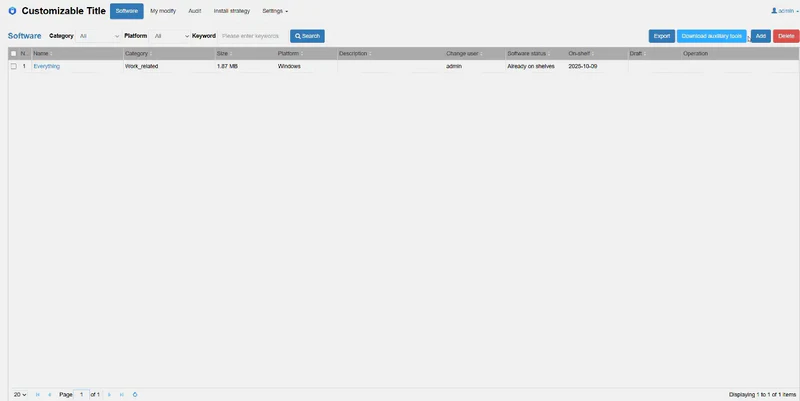Open the Settings dropdown menu

click(x=275, y=11)
